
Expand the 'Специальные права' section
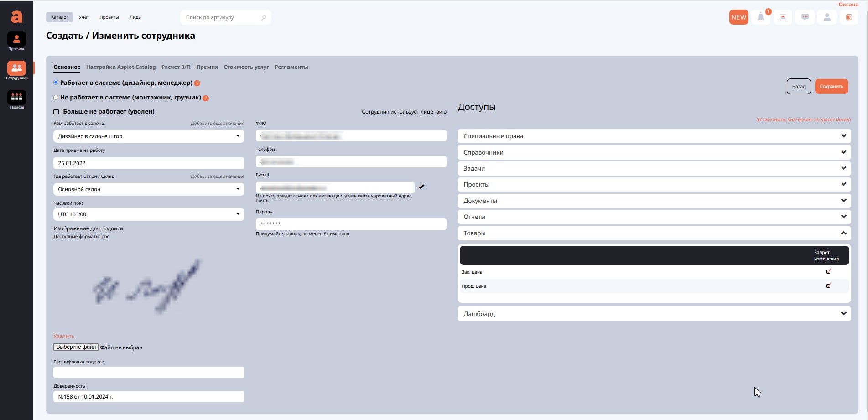(654, 136)
